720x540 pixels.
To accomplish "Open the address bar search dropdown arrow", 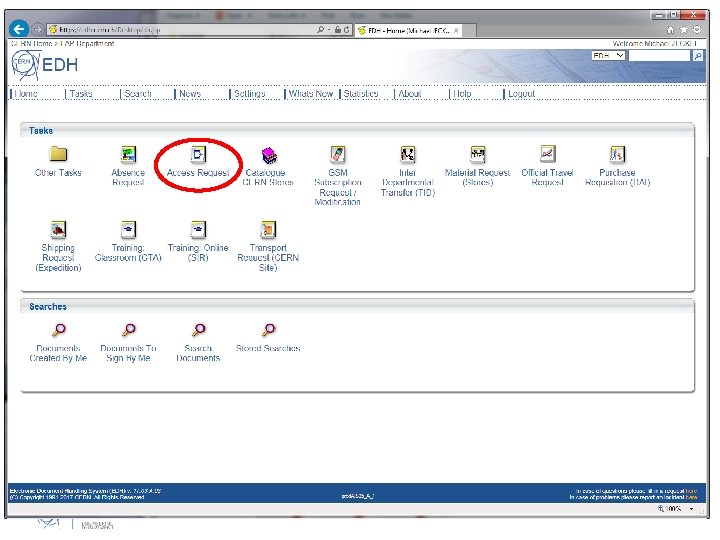I will click(329, 30).
